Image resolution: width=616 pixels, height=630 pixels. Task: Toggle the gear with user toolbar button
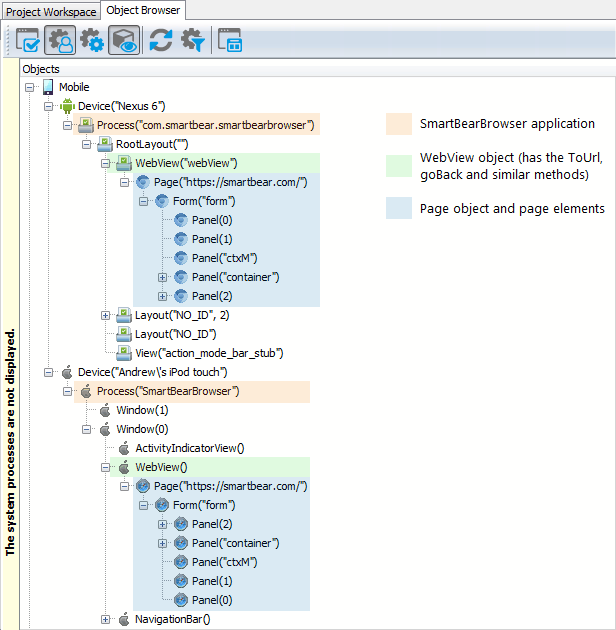point(60,40)
